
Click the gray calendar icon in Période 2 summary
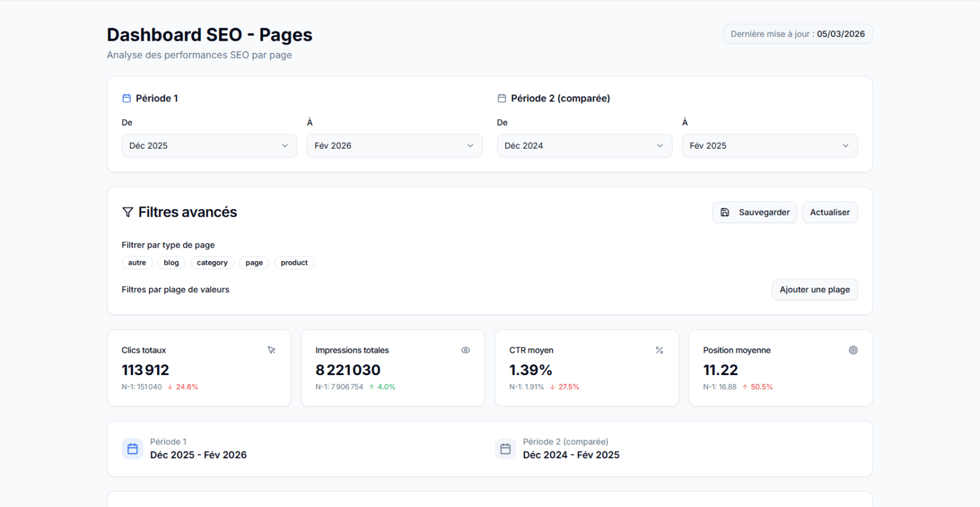[x=505, y=449]
